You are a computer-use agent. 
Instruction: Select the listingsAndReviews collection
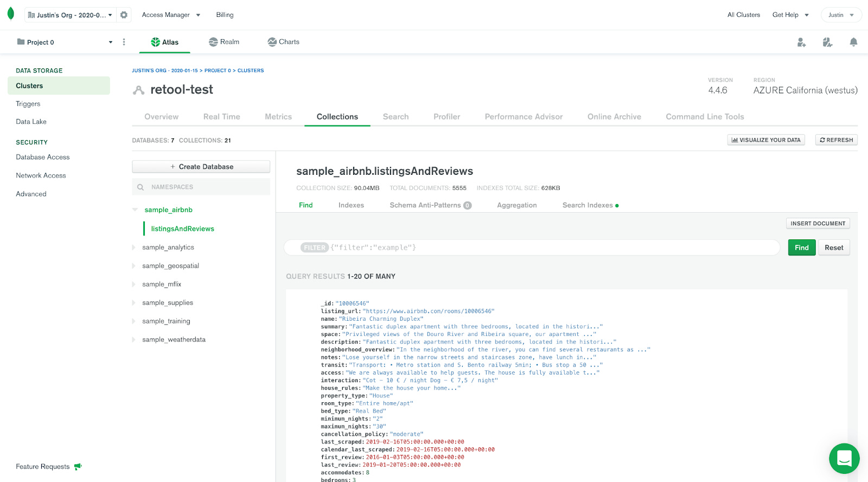(x=182, y=229)
